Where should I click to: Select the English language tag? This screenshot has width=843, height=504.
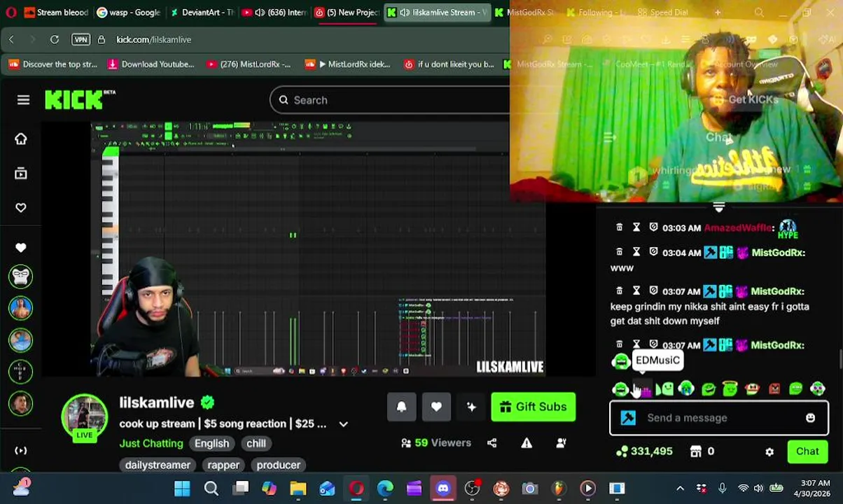(211, 443)
